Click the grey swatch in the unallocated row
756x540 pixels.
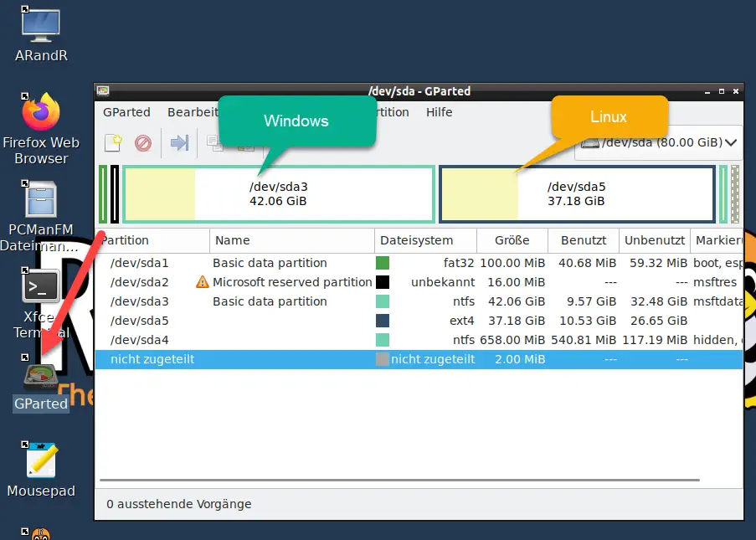[x=383, y=359]
